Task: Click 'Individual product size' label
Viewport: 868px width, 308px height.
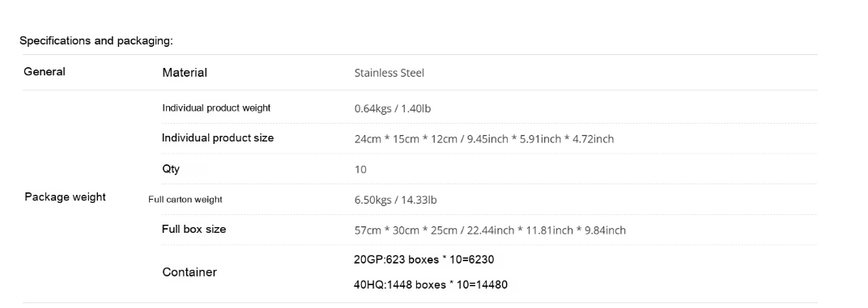Action: (x=218, y=138)
